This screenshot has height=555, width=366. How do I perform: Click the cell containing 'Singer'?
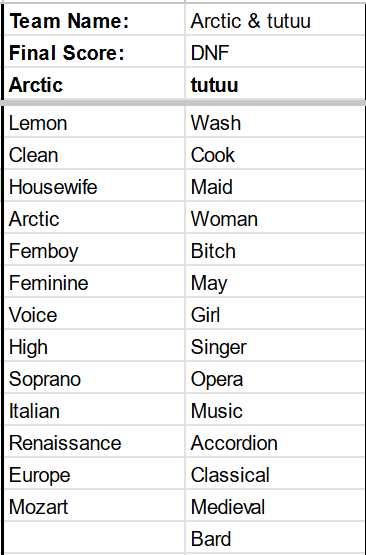tap(275, 345)
